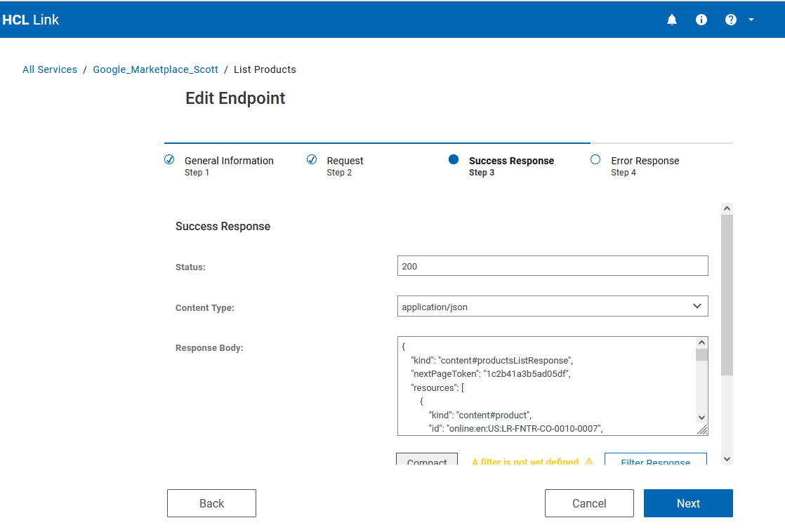The image size is (785, 532).
Task: Go to All Services breadcrumb
Action: tap(50, 69)
